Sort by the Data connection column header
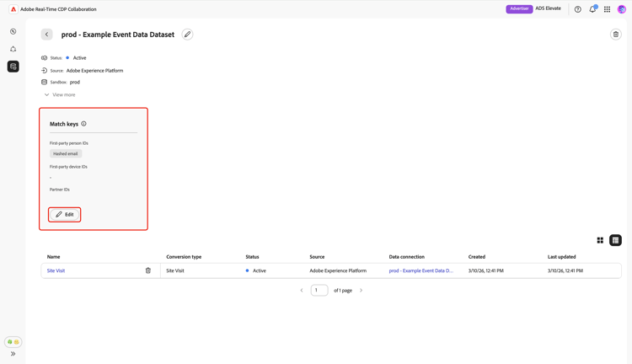 pos(407,257)
